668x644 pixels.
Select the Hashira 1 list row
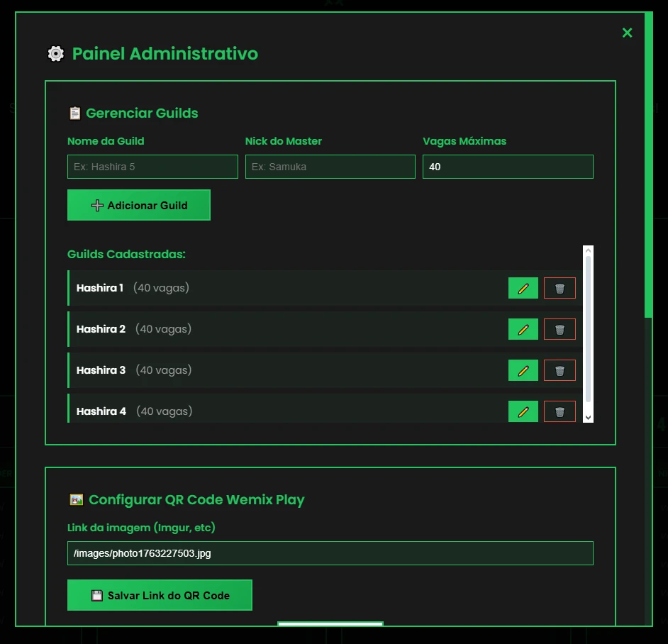pos(284,288)
